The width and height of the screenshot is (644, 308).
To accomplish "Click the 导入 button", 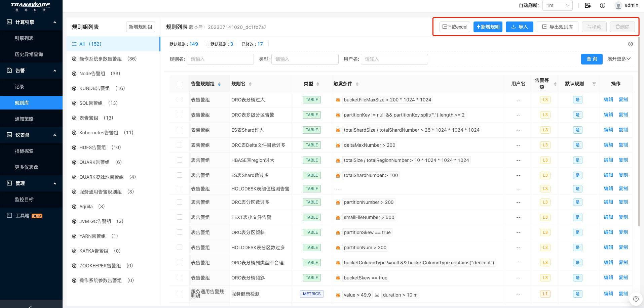I will click(x=520, y=27).
